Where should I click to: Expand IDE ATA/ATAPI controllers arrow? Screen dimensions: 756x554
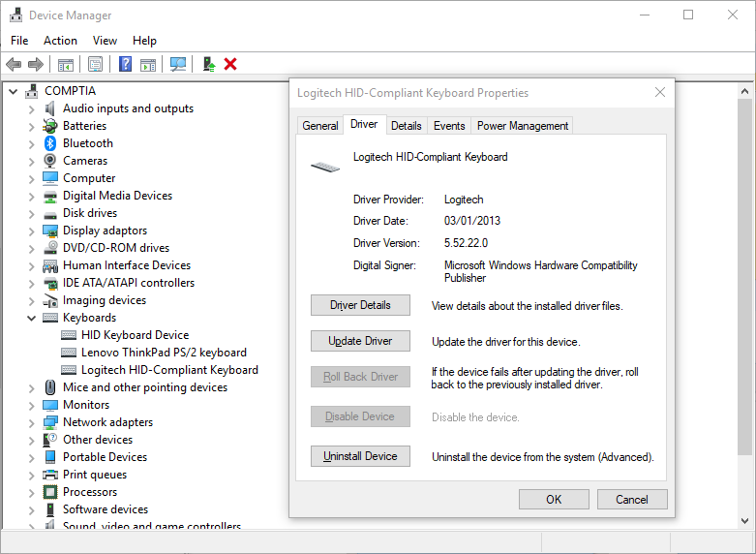click(x=32, y=283)
